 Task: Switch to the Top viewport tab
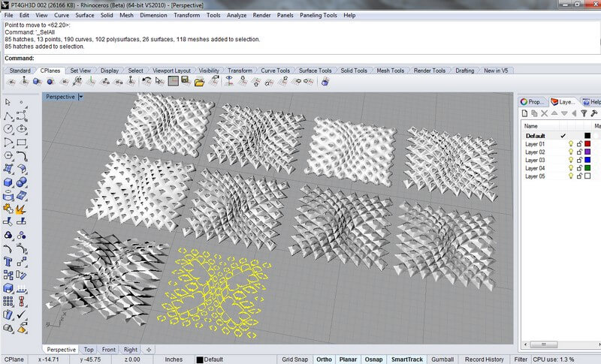pyautogui.click(x=89, y=350)
